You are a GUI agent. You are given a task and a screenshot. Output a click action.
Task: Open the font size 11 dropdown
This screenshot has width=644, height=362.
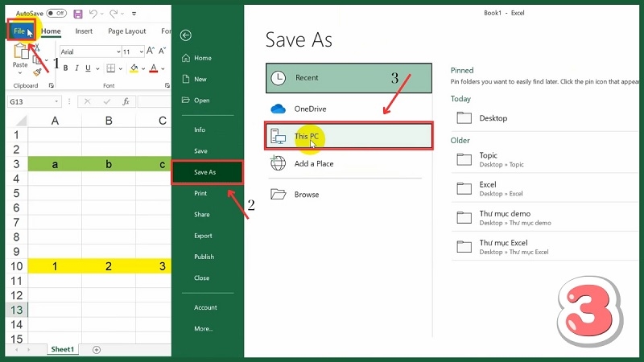click(142, 51)
